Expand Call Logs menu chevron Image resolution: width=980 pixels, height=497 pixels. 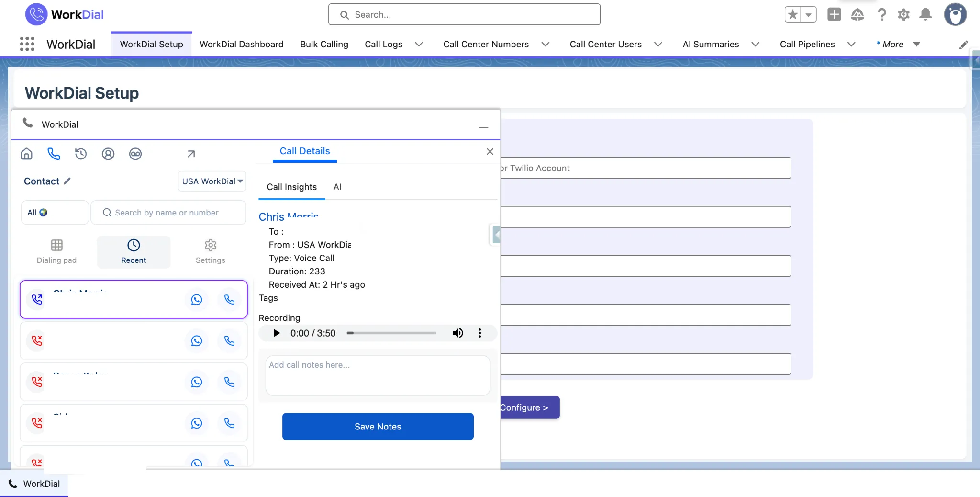[419, 45]
